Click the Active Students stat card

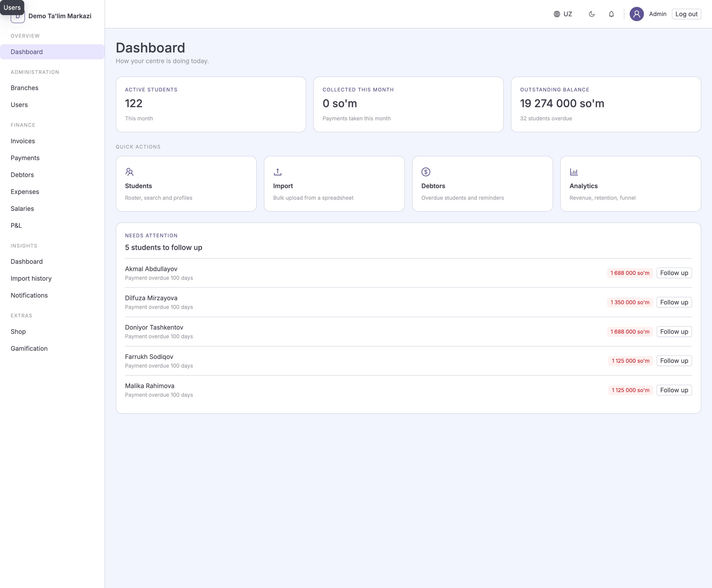coord(211,104)
